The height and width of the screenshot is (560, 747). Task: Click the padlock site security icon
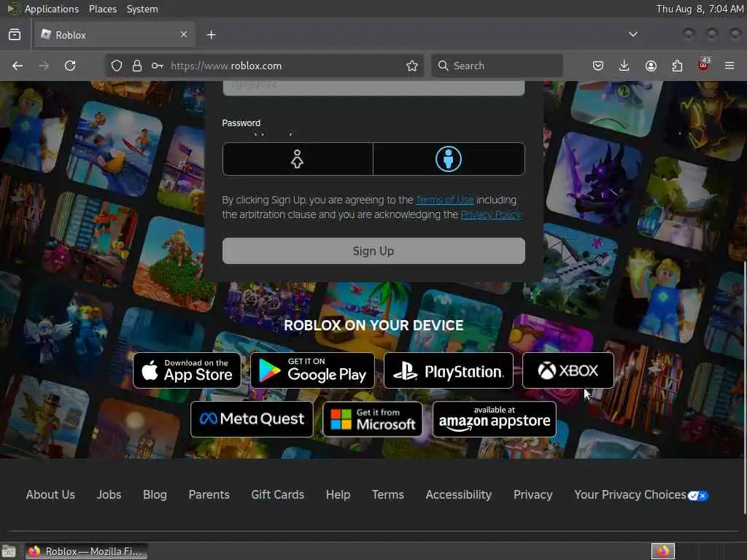(137, 66)
